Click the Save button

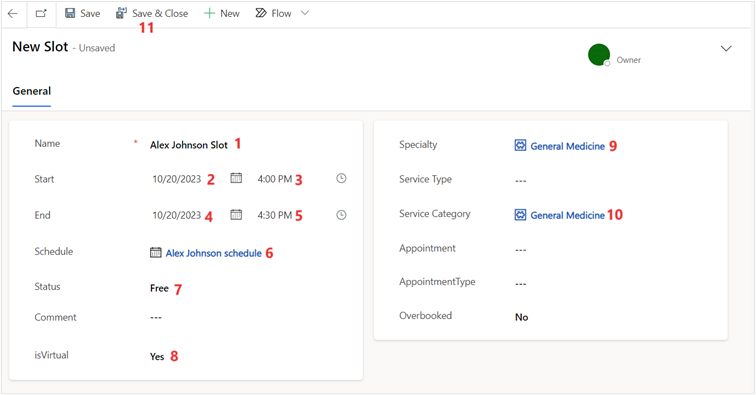click(82, 14)
